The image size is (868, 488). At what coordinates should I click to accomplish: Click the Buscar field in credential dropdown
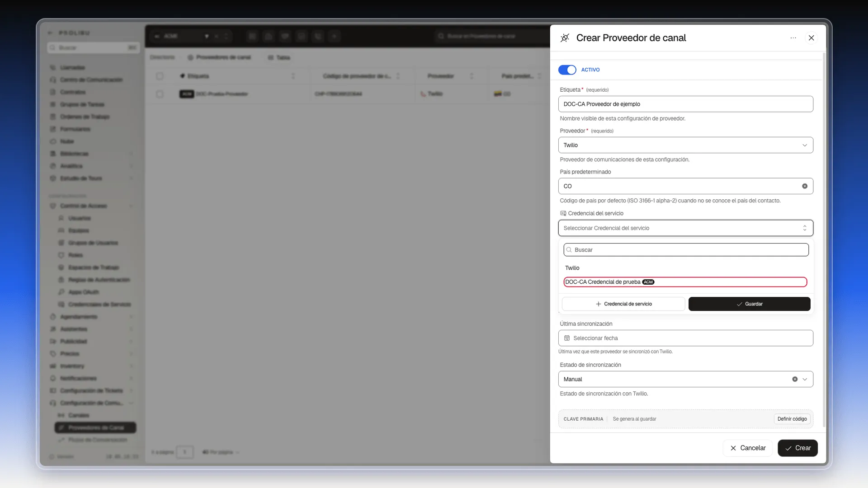[x=686, y=250]
